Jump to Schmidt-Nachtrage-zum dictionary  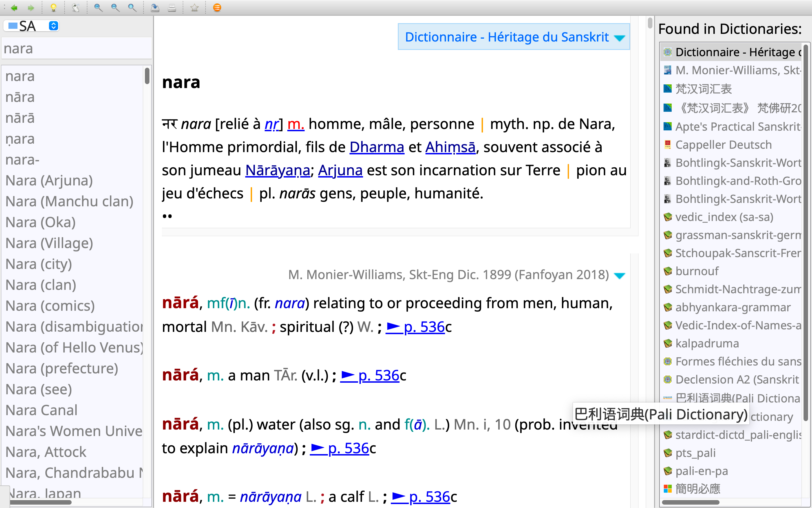tap(731, 289)
